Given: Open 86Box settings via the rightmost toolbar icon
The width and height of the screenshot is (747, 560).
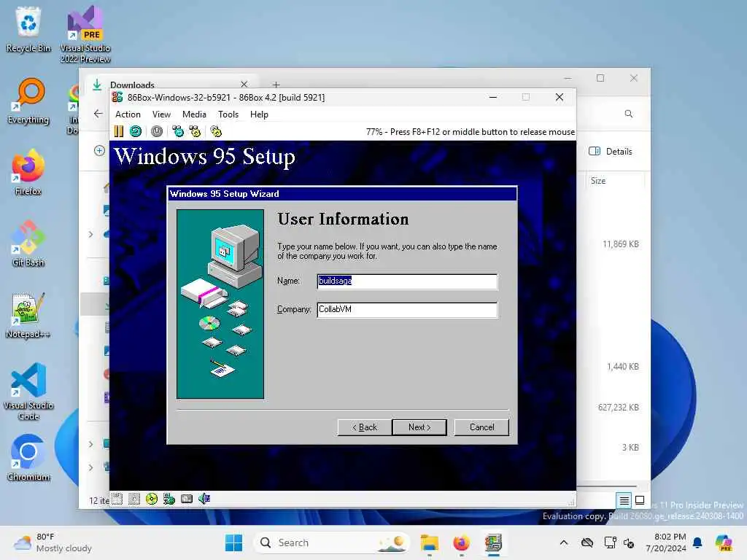Looking at the screenshot, I should pos(216,131).
